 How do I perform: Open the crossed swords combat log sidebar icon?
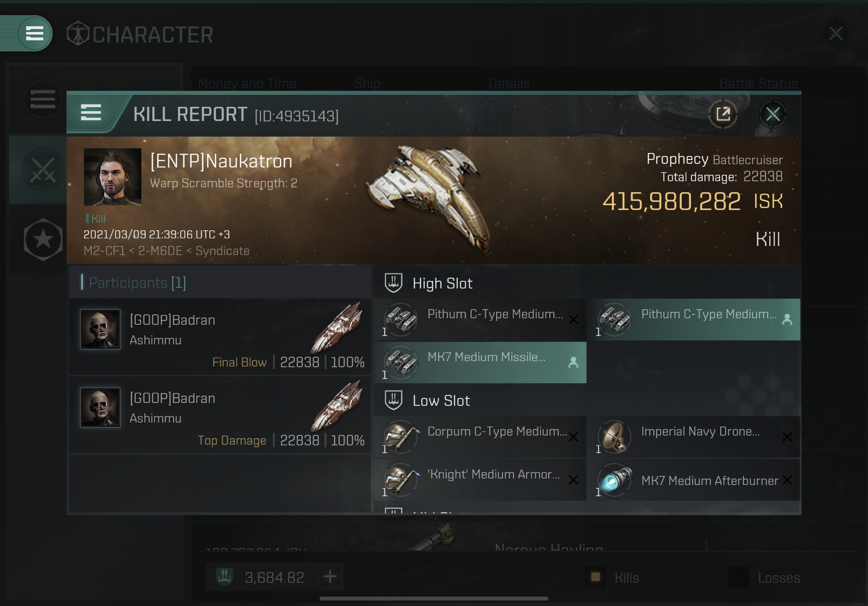(43, 170)
